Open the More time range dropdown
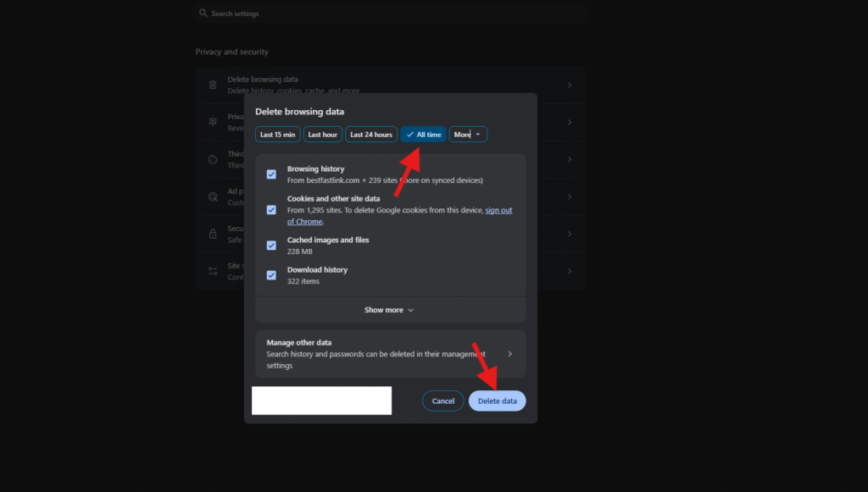Image resolution: width=868 pixels, height=492 pixels. (468, 134)
